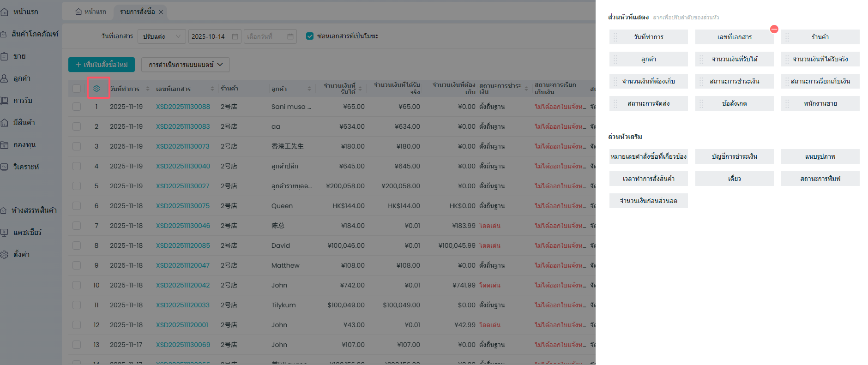
Task: Expand the การดำเนินการแบบแบตช์ dropdown
Action: (x=185, y=65)
